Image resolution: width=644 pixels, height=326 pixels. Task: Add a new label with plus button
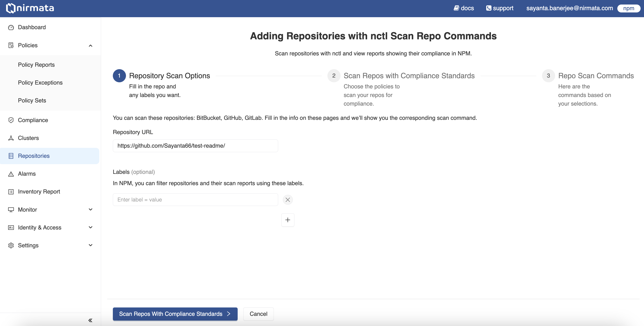point(288,220)
